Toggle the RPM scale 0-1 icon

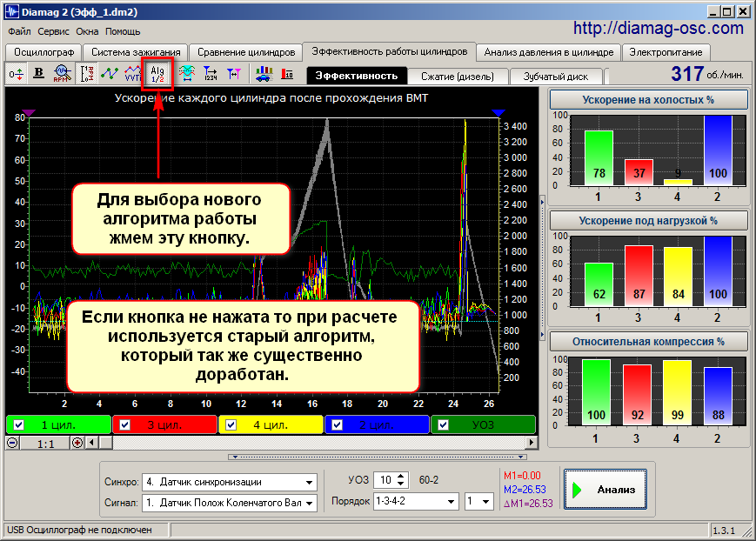87,74
